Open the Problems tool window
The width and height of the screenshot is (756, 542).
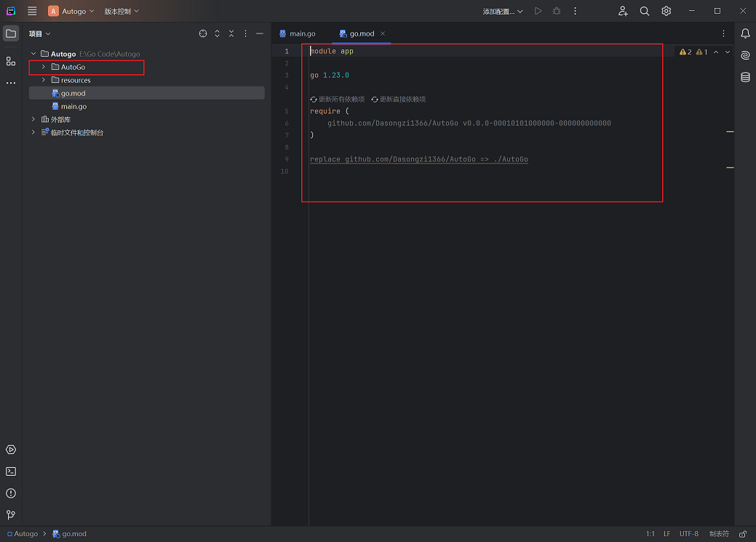11,493
